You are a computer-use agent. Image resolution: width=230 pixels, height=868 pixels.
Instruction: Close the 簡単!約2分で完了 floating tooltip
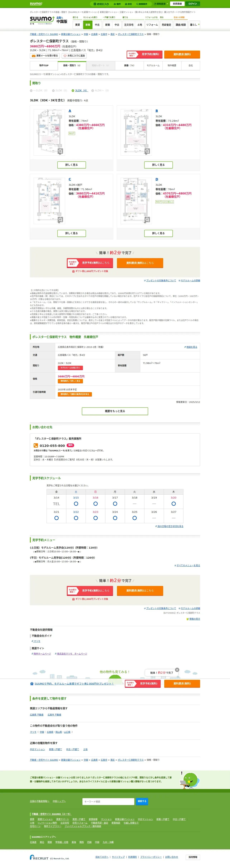(177, 670)
